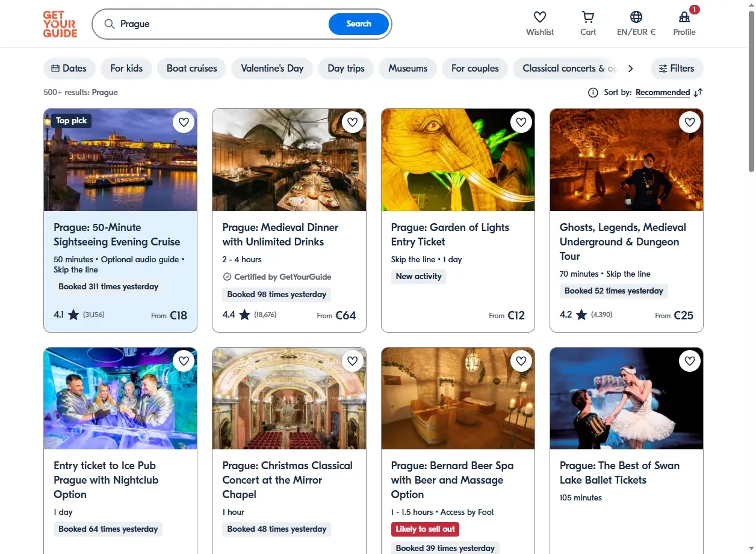This screenshot has height=554, width=756.
Task: Click the blue Search button
Action: (359, 24)
